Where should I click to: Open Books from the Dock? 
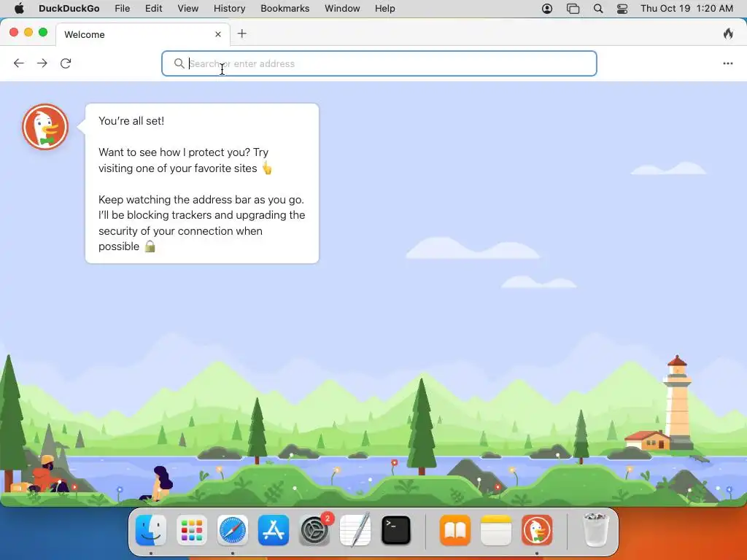pyautogui.click(x=455, y=530)
